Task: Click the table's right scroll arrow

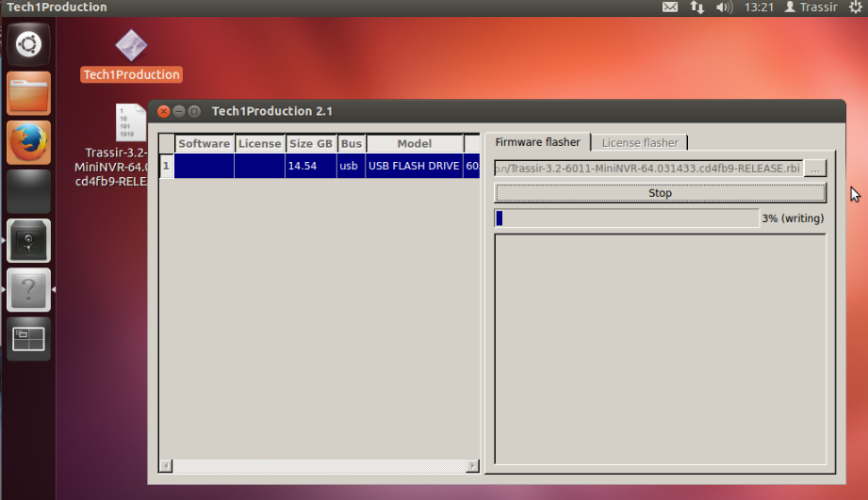Action: (472, 466)
